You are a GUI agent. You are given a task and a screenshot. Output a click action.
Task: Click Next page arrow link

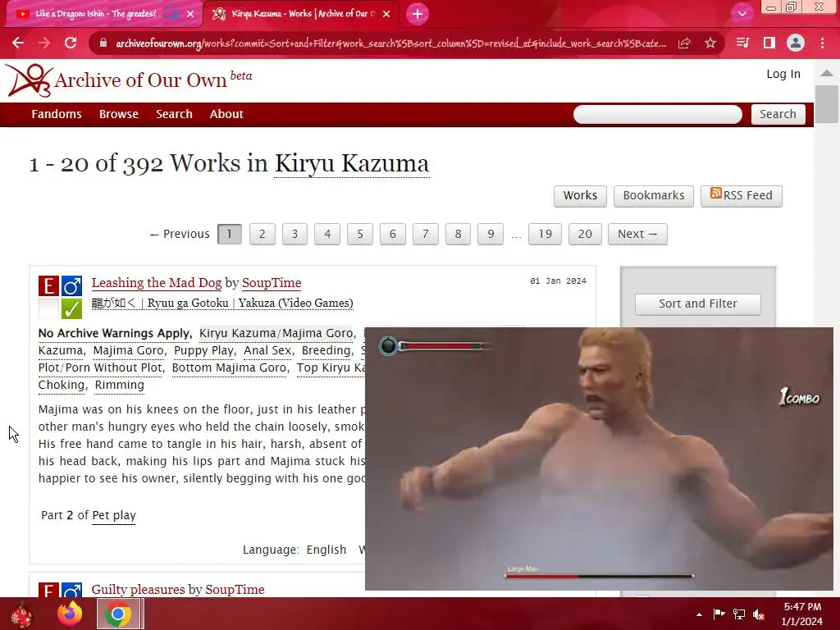637,234
